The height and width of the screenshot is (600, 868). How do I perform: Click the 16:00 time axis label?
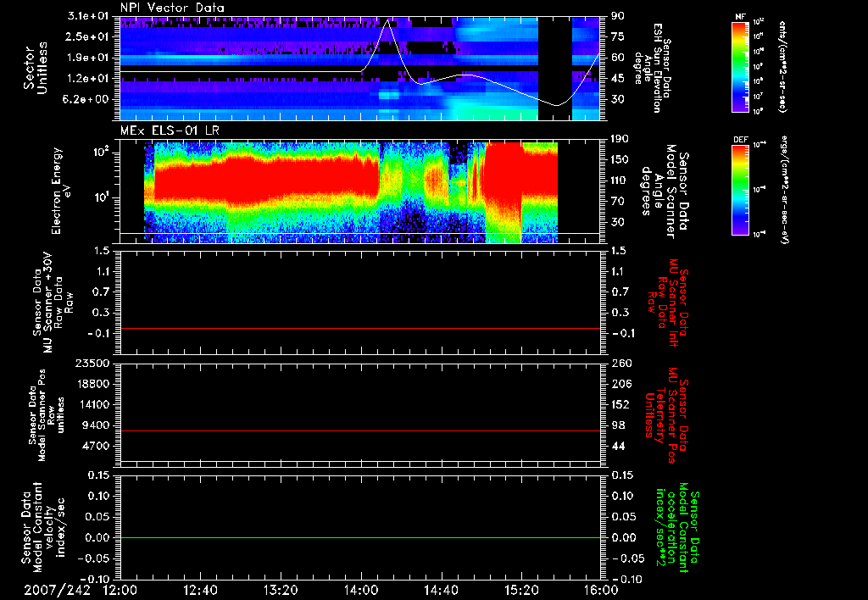[601, 590]
